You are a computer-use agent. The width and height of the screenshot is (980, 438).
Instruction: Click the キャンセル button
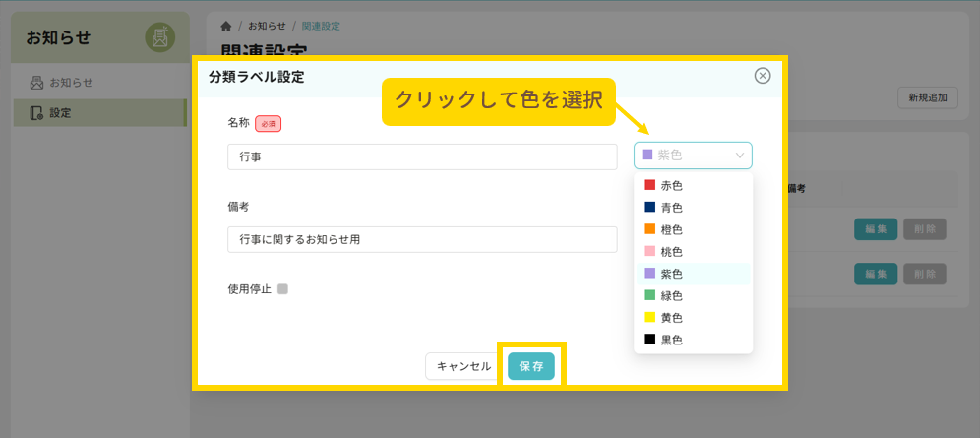[x=463, y=366]
